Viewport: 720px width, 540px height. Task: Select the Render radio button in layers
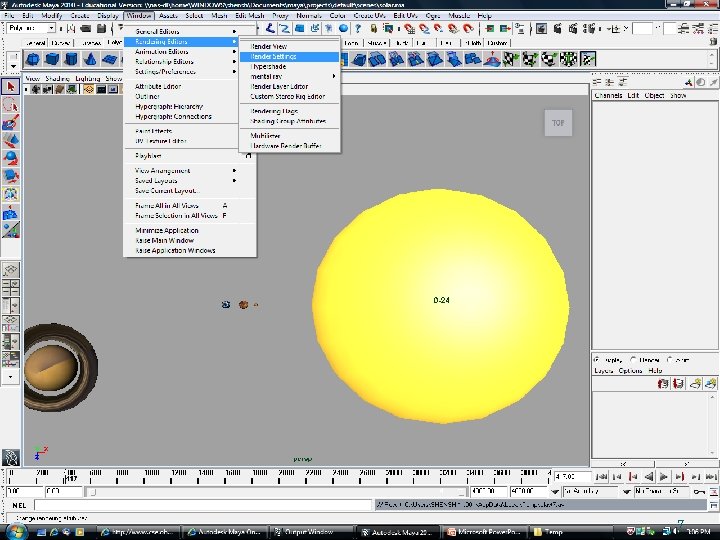[x=633, y=359]
